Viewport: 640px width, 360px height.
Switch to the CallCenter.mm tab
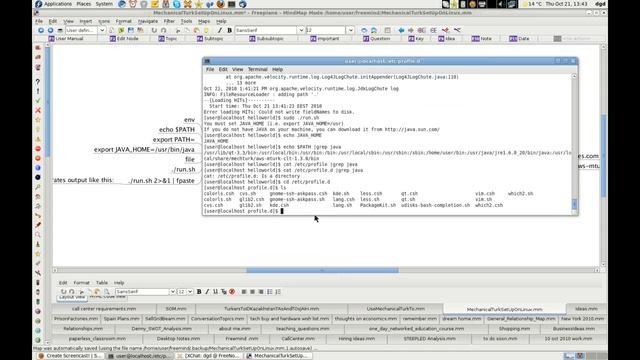298,339
